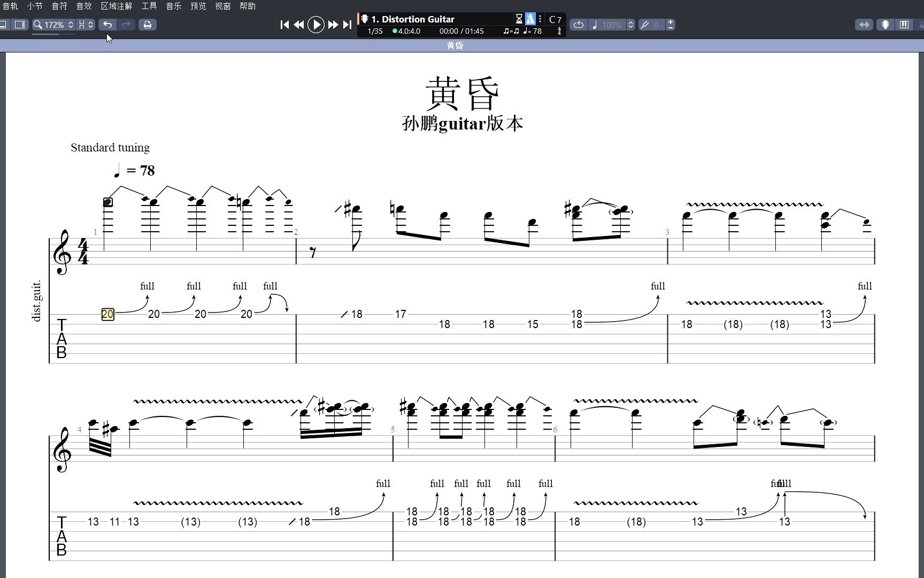Screen dimensions: 924x578
Task: Rewind to the previous bar
Action: click(x=299, y=25)
